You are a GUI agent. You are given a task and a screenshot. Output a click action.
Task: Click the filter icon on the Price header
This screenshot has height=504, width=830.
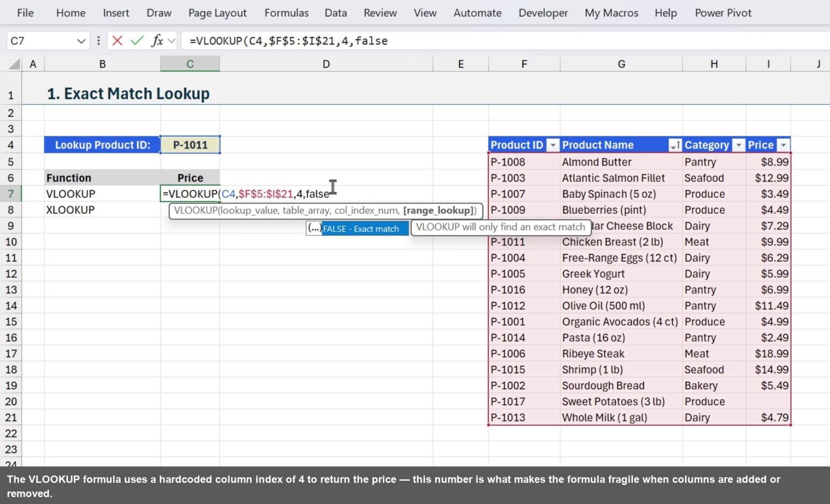[x=783, y=145]
